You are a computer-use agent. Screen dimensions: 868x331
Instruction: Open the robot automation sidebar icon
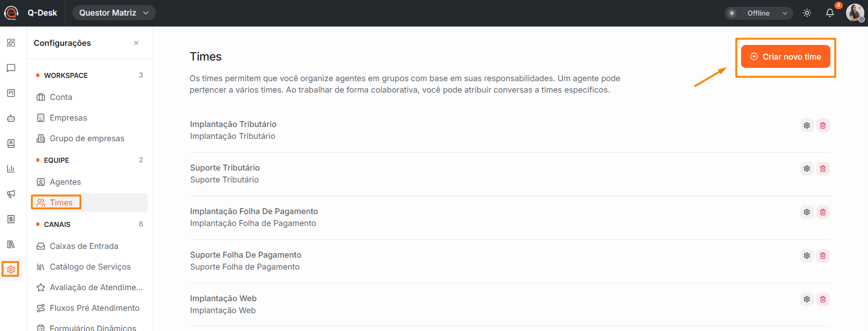tap(11, 118)
